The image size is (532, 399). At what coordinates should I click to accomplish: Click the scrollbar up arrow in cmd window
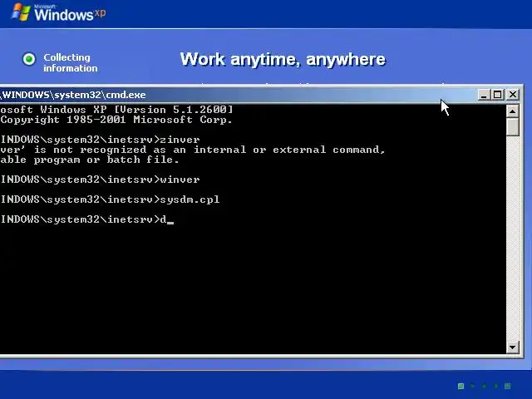(x=512, y=111)
